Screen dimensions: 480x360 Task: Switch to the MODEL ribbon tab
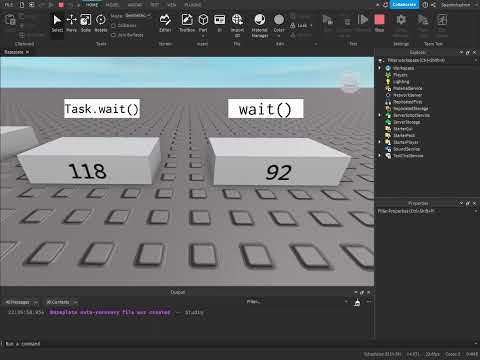click(x=112, y=5)
